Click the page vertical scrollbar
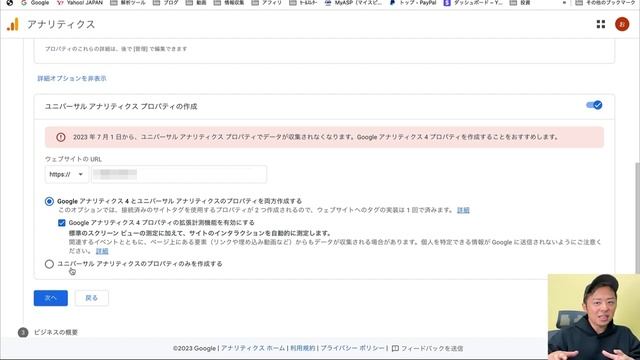The height and width of the screenshot is (360, 640). click(637, 218)
